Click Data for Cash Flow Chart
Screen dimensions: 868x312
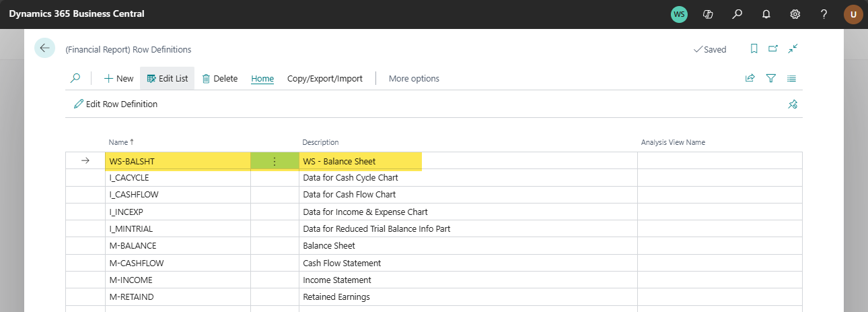click(349, 195)
